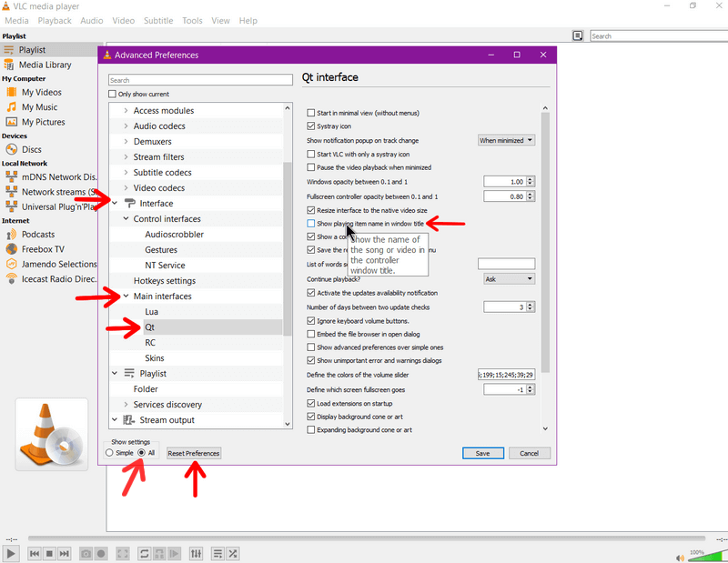Open Media Library in the sidebar

click(45, 65)
